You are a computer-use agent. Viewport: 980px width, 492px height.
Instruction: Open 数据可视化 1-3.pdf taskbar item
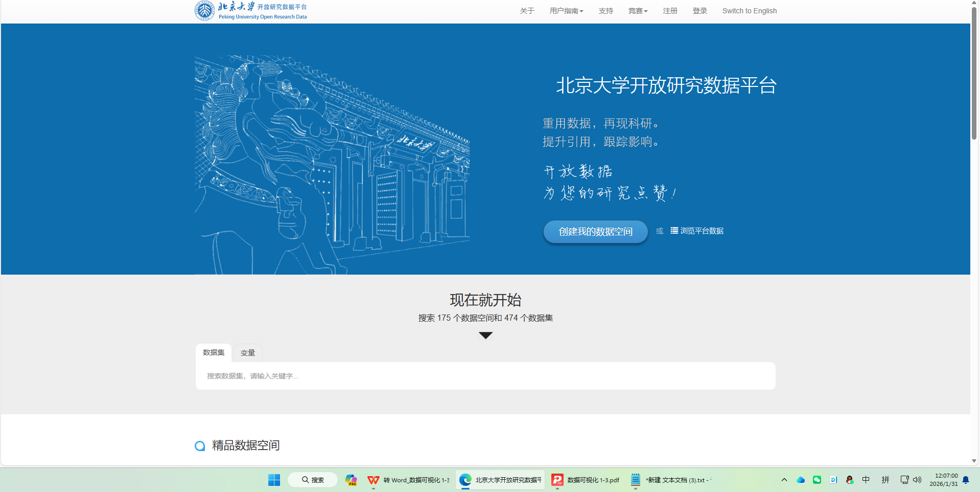(586, 480)
